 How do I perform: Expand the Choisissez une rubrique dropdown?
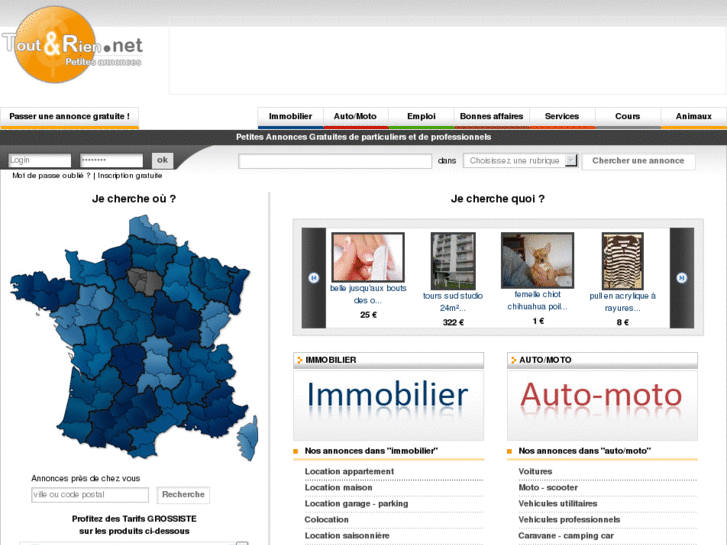coord(520,161)
